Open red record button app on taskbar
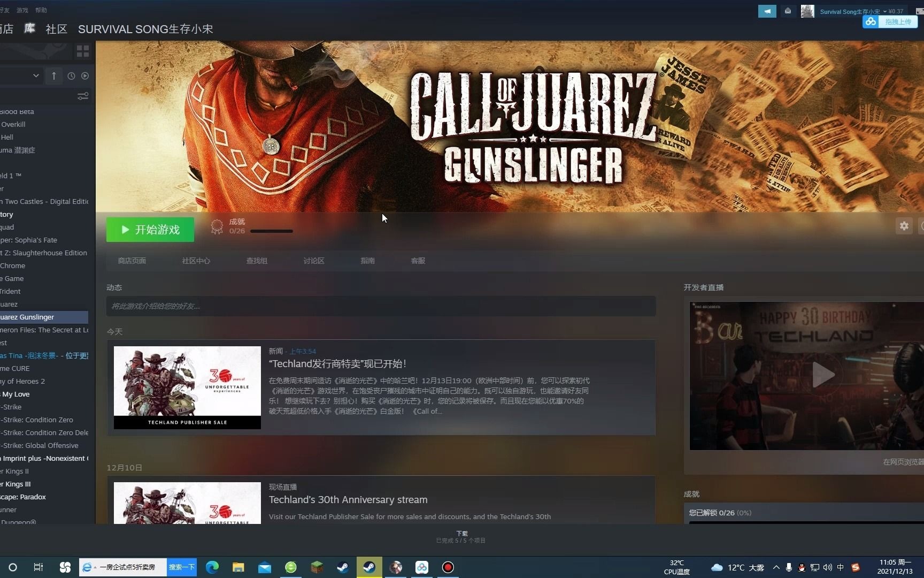The width and height of the screenshot is (924, 578). click(x=448, y=567)
